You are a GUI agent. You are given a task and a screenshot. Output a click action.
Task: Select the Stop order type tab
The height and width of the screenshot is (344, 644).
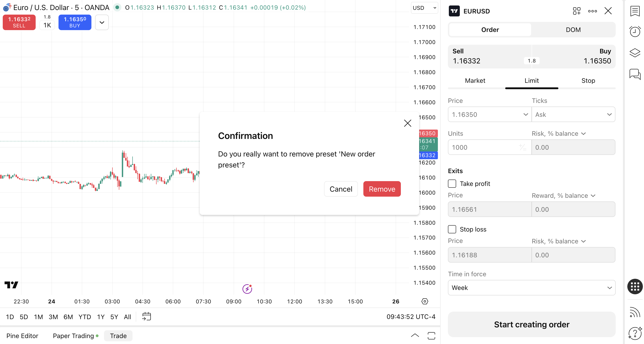[x=588, y=81]
